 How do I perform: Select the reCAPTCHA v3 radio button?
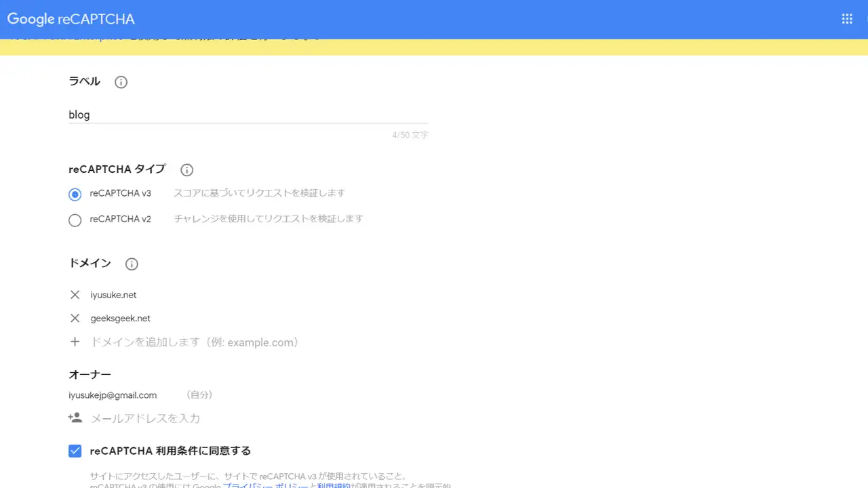coord(75,195)
